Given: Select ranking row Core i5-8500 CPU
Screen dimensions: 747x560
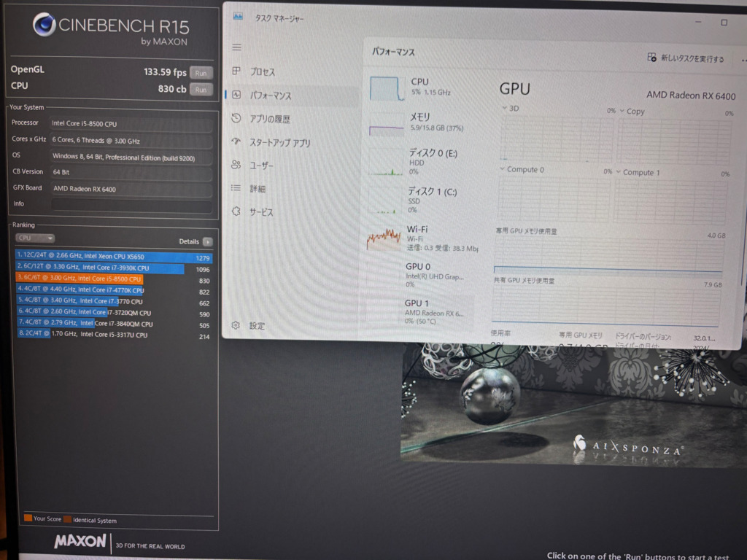Looking at the screenshot, I should (x=114, y=279).
